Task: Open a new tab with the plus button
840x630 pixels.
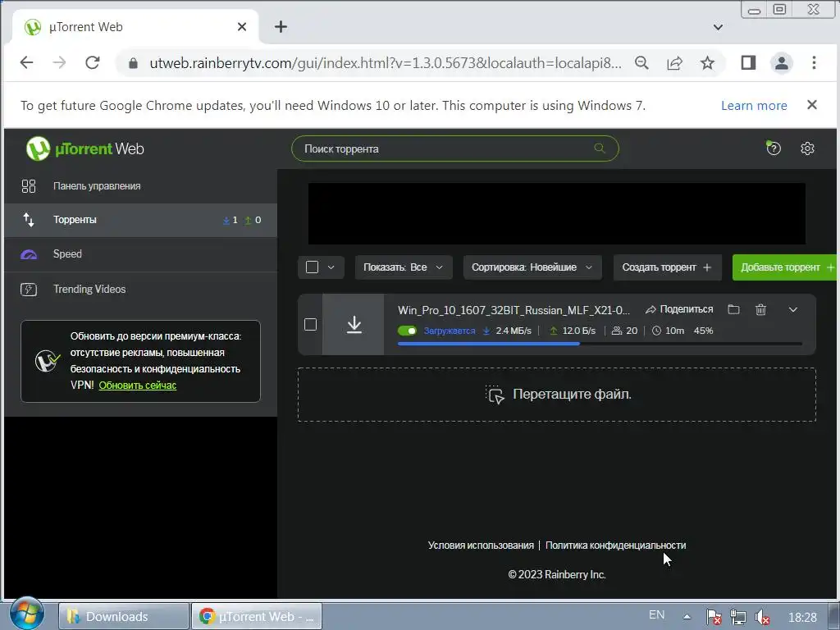Action: click(281, 27)
